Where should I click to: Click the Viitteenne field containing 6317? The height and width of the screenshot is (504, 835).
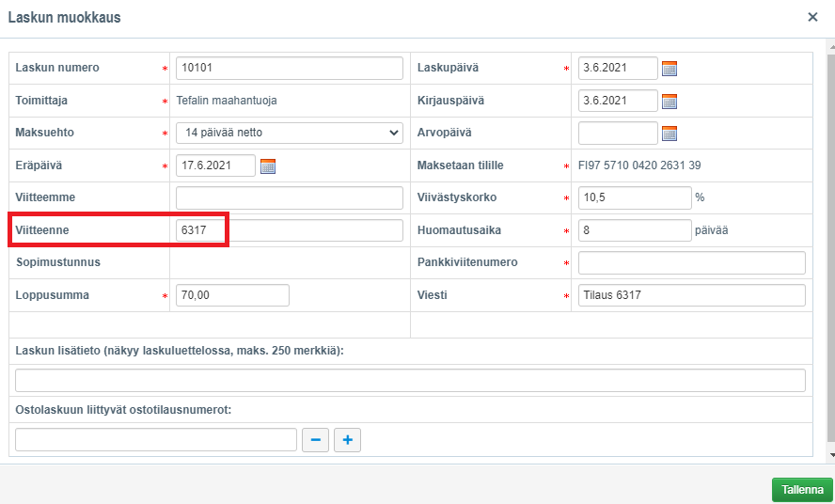point(289,230)
